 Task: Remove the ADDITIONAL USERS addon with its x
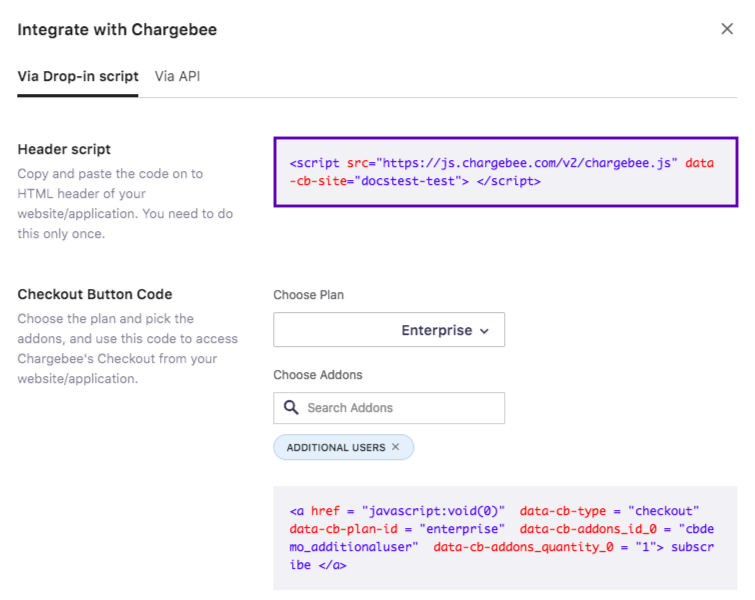[396, 447]
